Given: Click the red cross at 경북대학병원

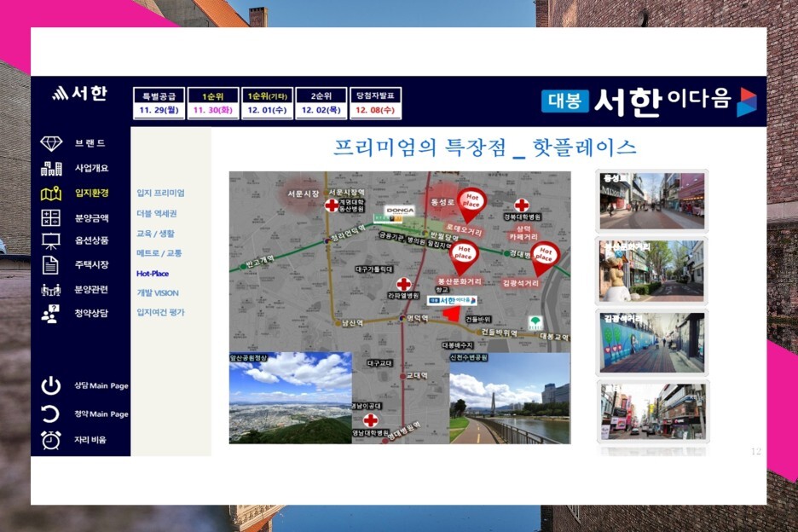Looking at the screenshot, I should point(522,205).
